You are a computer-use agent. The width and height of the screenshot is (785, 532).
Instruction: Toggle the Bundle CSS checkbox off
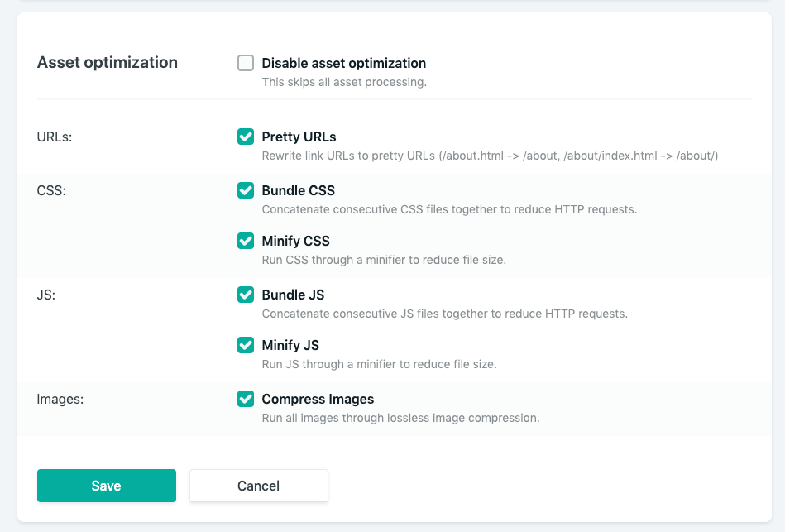(x=246, y=190)
